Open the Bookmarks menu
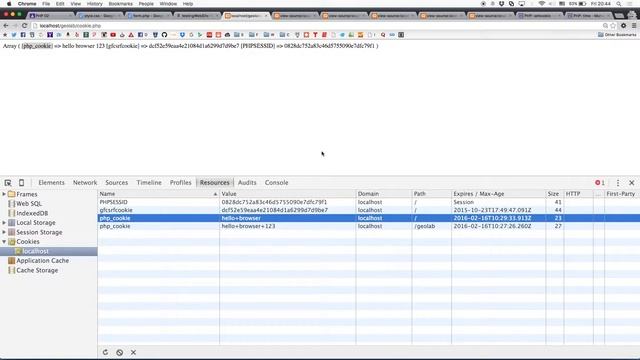Screen dimensions: 640x360 tap(120, 4)
